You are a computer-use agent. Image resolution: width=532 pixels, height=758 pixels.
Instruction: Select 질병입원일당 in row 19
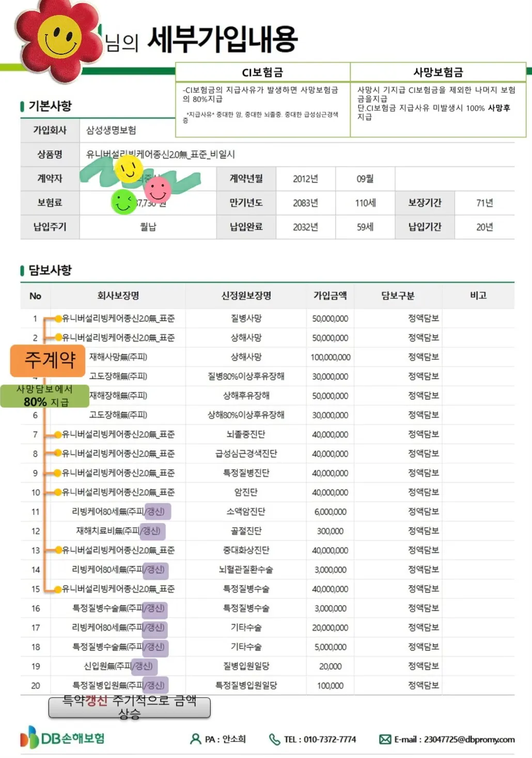pyautogui.click(x=246, y=667)
